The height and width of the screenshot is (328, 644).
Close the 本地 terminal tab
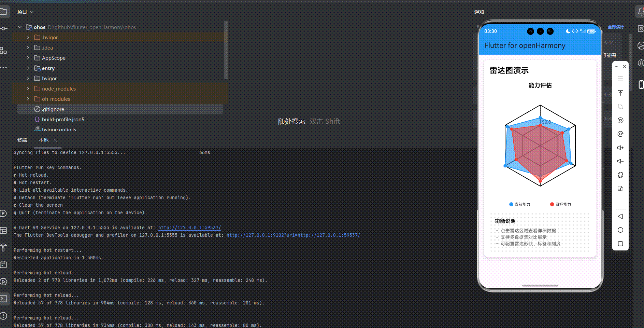click(55, 140)
